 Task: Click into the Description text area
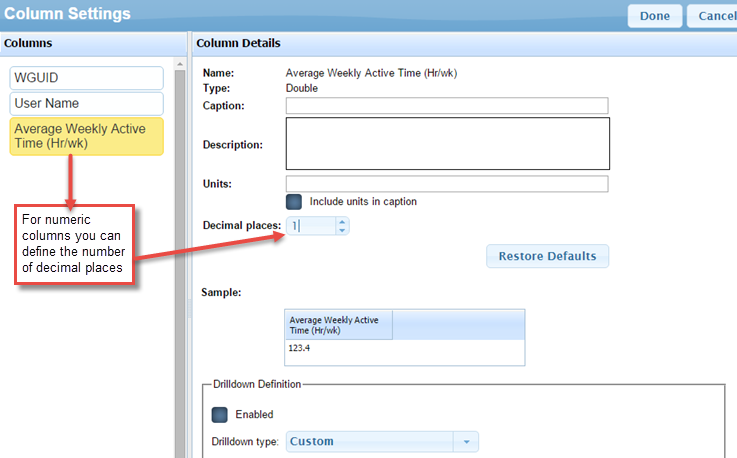click(448, 143)
